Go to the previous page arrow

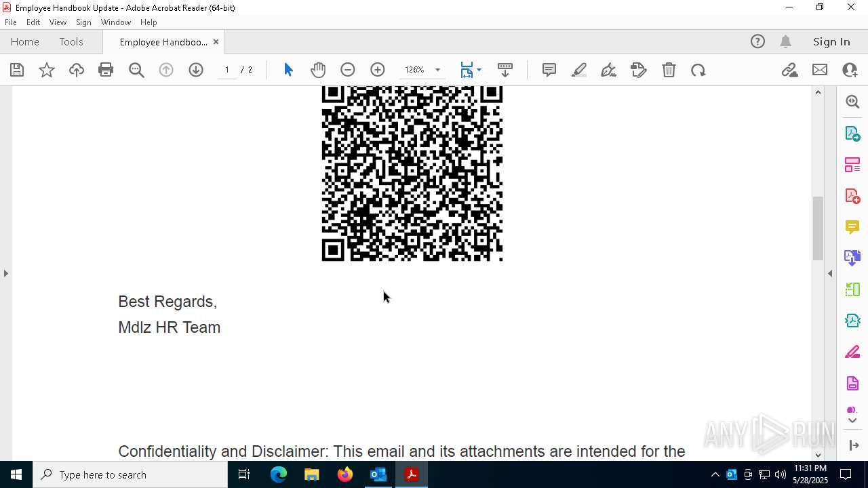[166, 70]
